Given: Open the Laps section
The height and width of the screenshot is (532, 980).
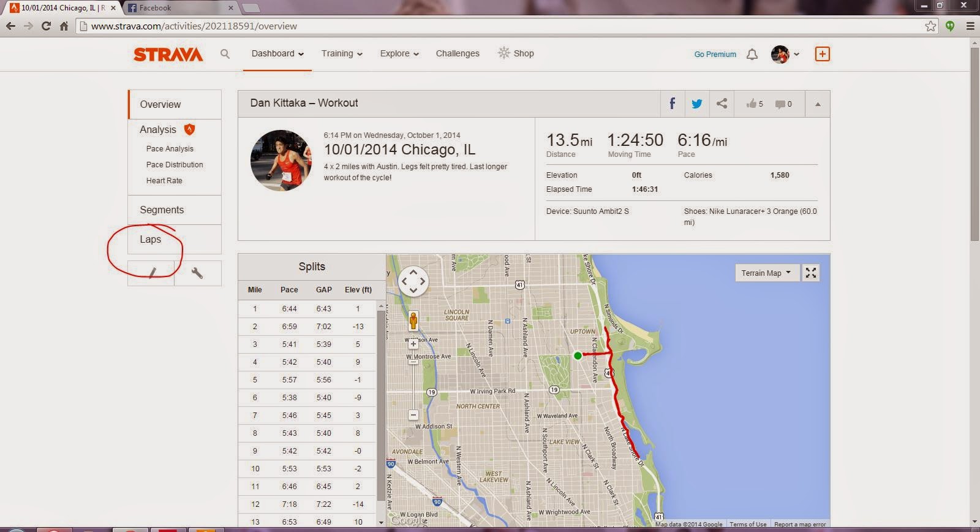Looking at the screenshot, I should tap(175, 240).
